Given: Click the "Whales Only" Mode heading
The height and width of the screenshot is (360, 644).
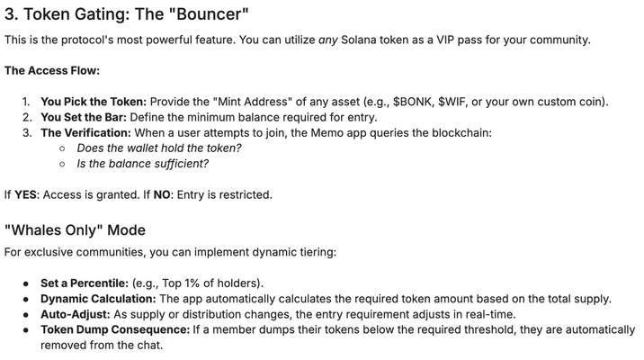Looking at the screenshot, I should [75, 229].
